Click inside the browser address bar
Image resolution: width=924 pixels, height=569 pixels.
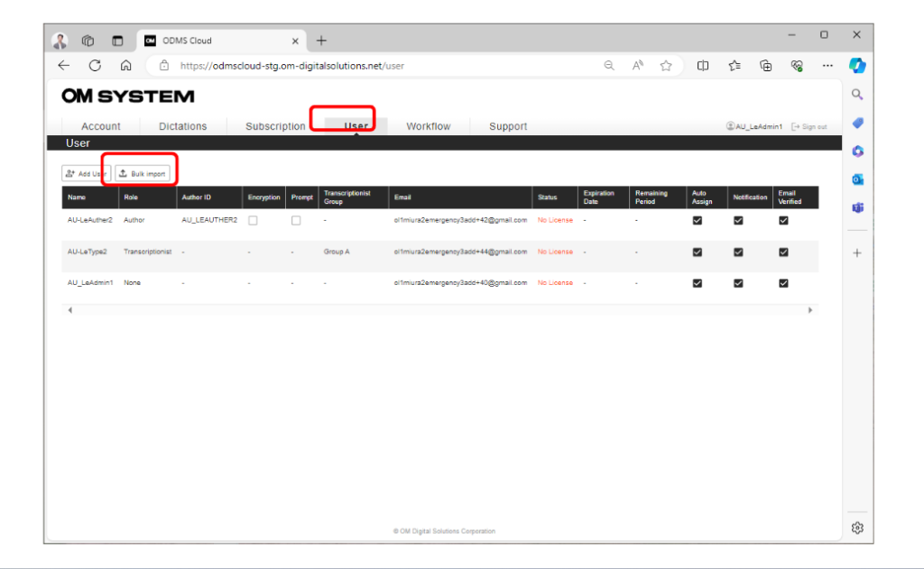point(361,65)
